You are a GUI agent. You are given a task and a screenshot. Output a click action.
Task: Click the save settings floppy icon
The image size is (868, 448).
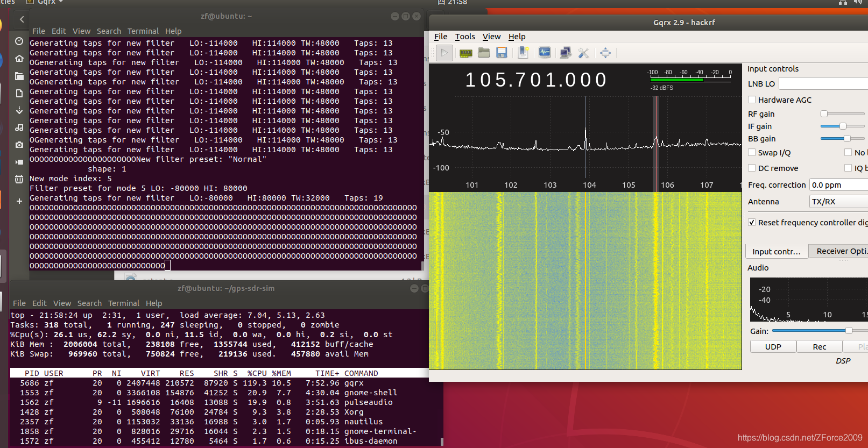tap(502, 53)
